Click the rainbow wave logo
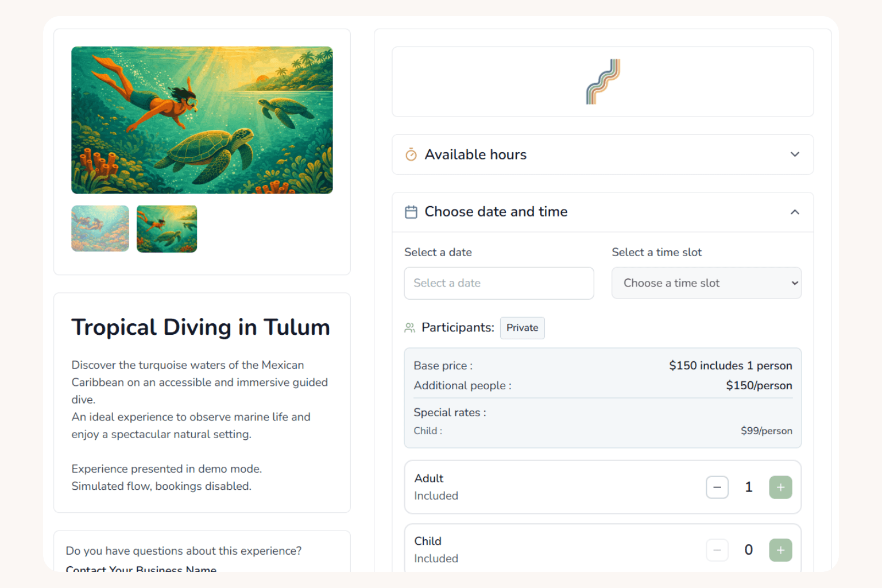The width and height of the screenshot is (882, 588). [602, 82]
